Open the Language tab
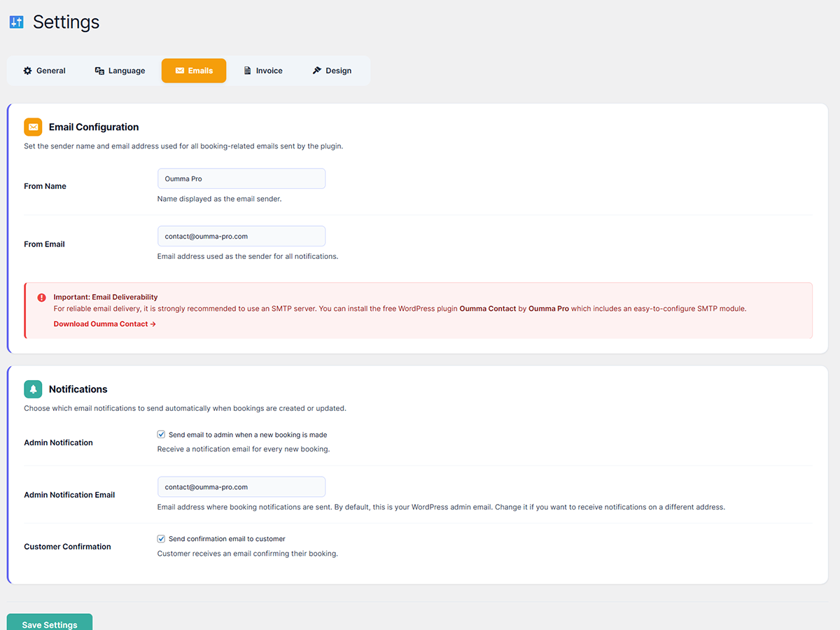 pos(120,71)
